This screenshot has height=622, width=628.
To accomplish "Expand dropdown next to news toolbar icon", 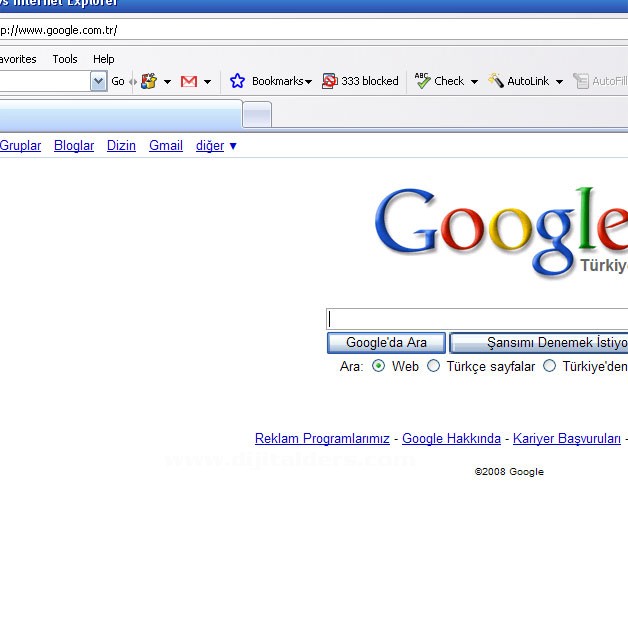I will [167, 82].
